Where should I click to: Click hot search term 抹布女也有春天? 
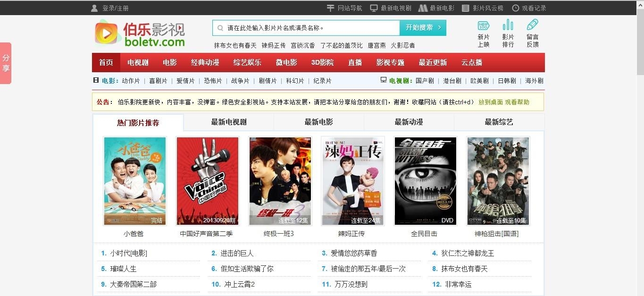pyautogui.click(x=235, y=45)
